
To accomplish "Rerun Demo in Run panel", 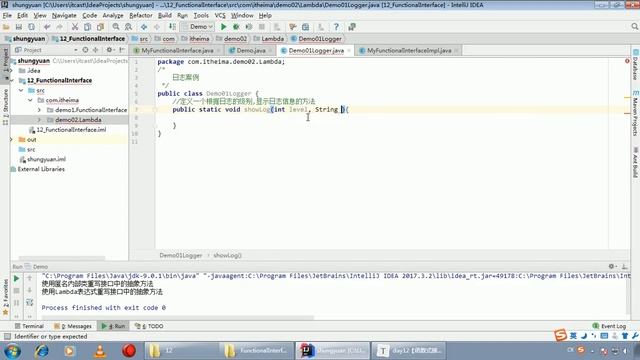I will click(x=16, y=278).
